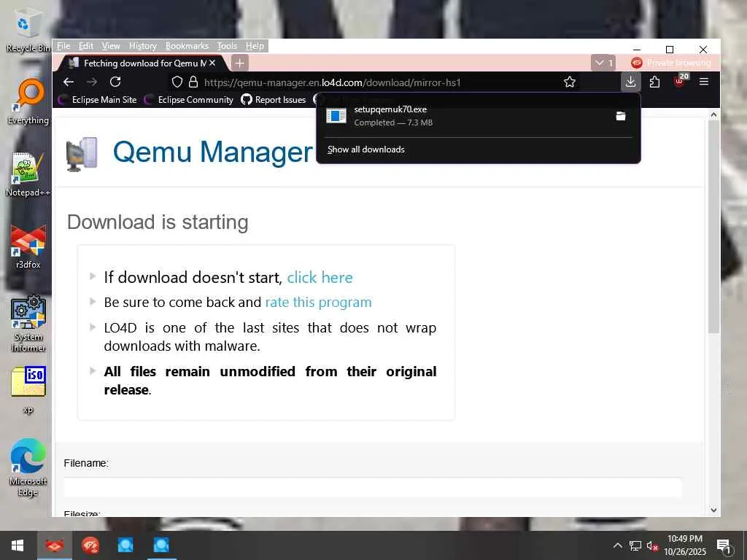The height and width of the screenshot is (560, 747).
Task: Open the Bookmarks menu
Action: coord(187,46)
